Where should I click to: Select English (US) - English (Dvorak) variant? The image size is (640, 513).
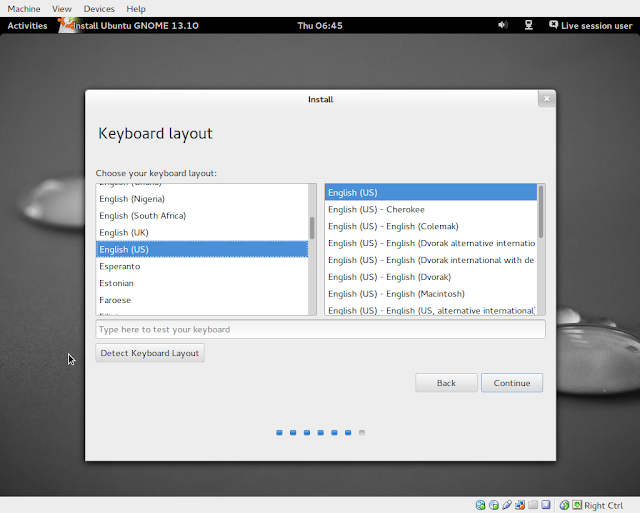(431, 277)
